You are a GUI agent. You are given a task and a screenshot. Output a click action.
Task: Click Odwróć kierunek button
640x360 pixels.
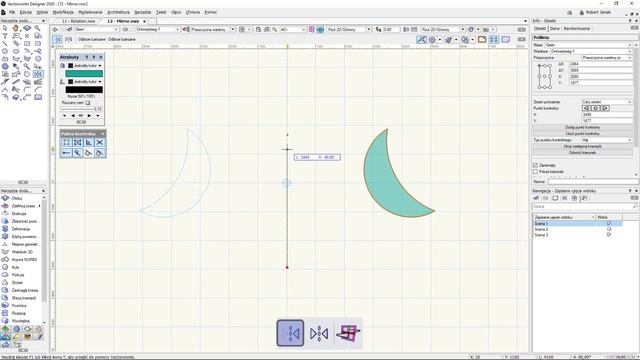coord(582,153)
